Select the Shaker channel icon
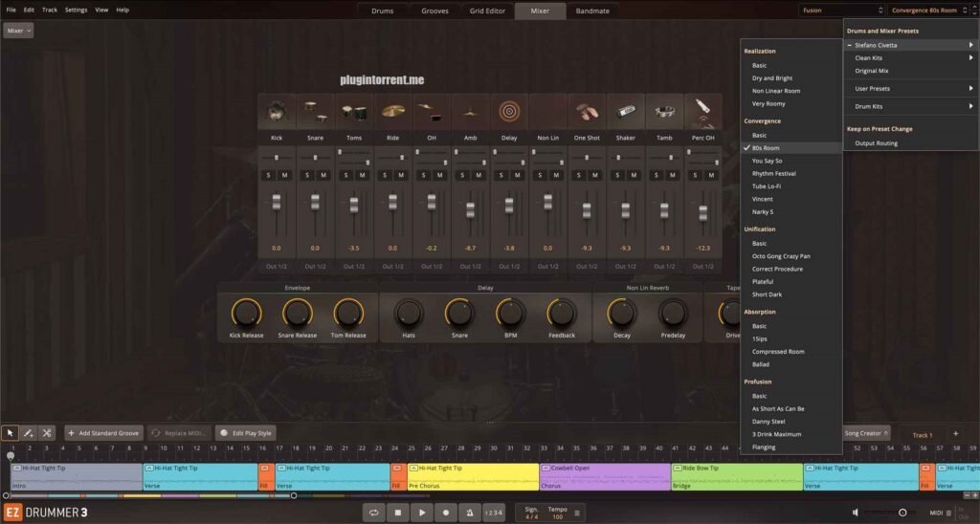Screen dimensions: 980x524 click(x=625, y=112)
